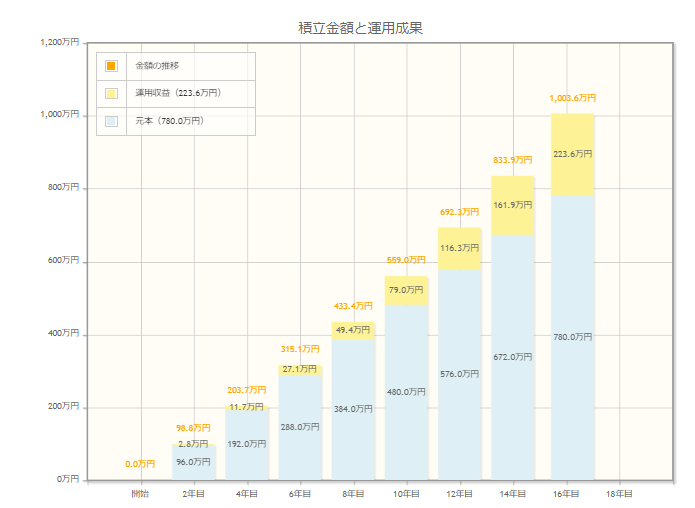Viewport: 695px width, 508px height.
Task: Click the 1,003.6万円 total label
Action: pos(572,98)
